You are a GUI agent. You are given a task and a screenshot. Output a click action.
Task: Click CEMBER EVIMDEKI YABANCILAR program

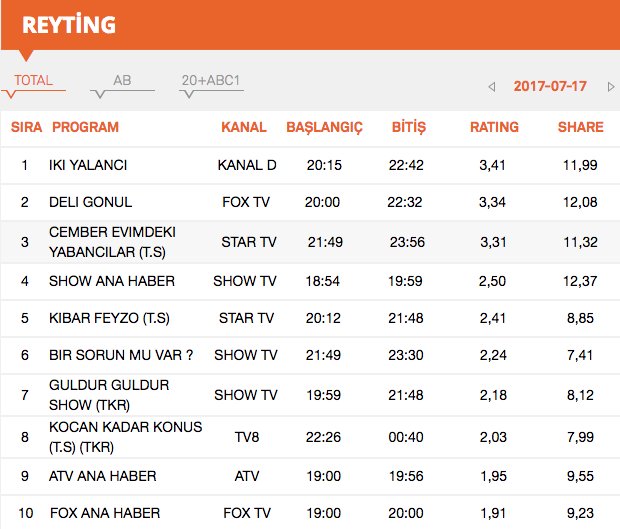click(109, 241)
